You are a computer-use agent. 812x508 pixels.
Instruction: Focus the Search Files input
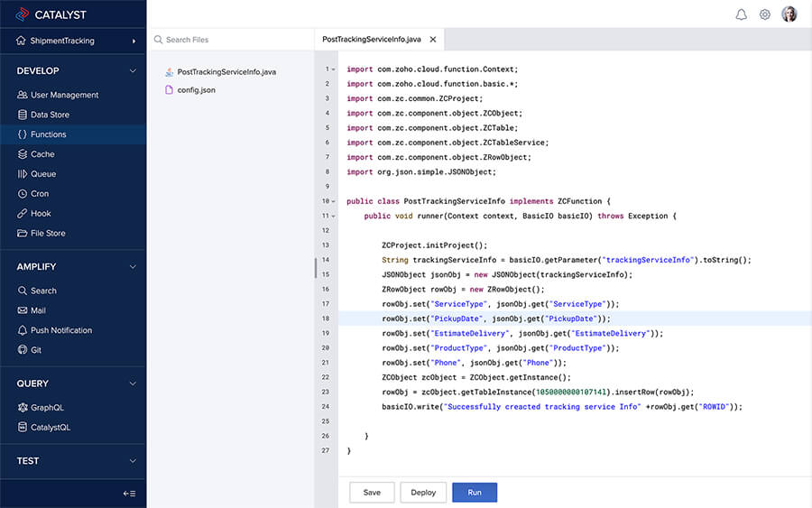[230, 40]
